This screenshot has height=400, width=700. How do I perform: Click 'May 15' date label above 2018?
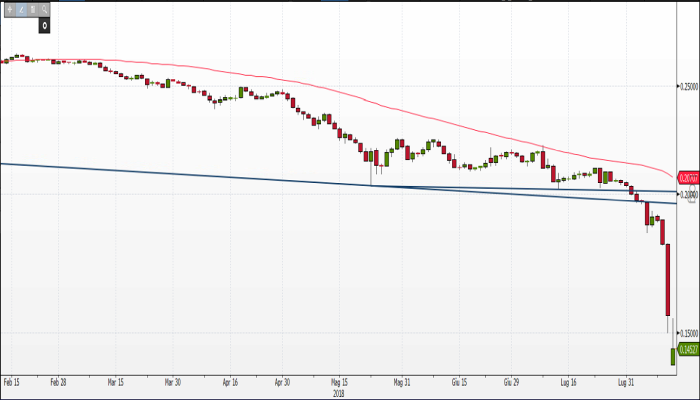(338, 381)
